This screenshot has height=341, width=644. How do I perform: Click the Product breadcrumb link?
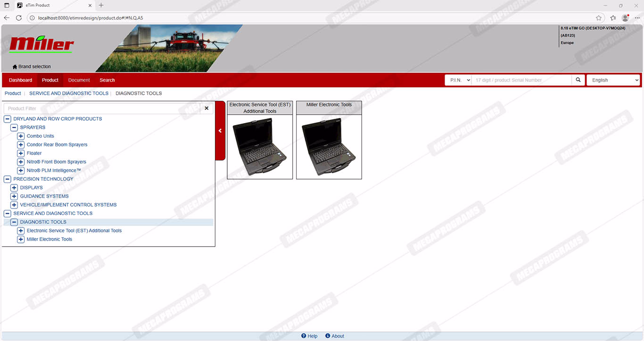(13, 93)
